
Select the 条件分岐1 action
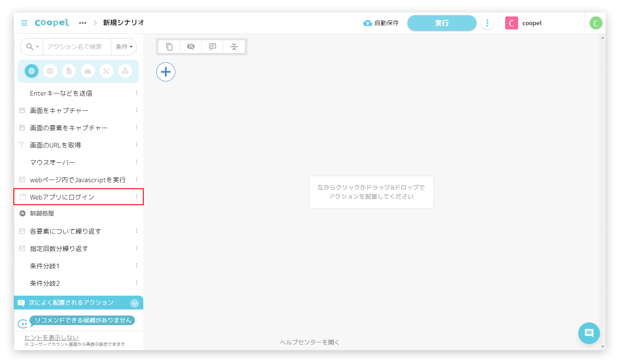[x=78, y=266]
